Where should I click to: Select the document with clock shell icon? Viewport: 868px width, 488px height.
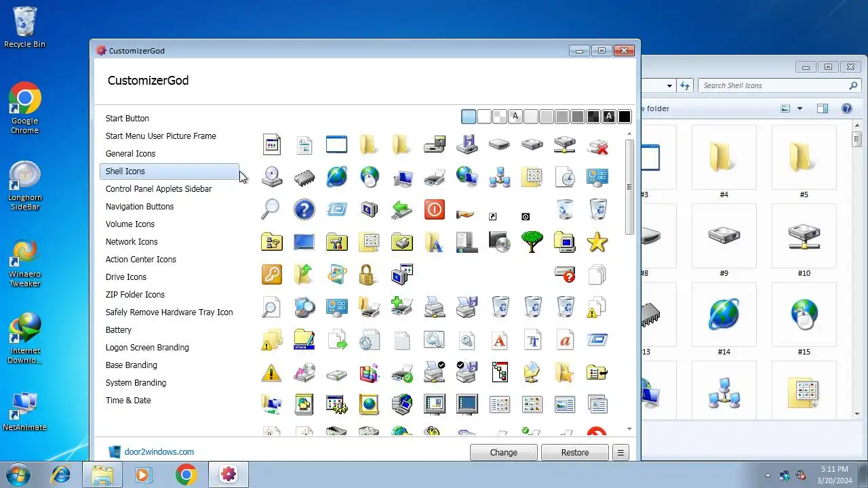pyautogui.click(x=564, y=177)
